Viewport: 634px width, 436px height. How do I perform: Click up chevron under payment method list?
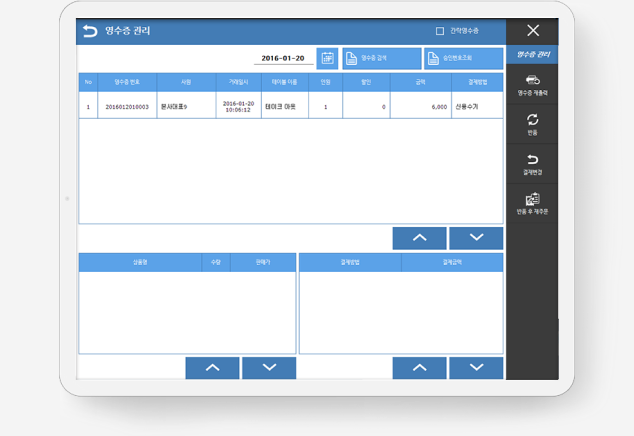click(419, 368)
